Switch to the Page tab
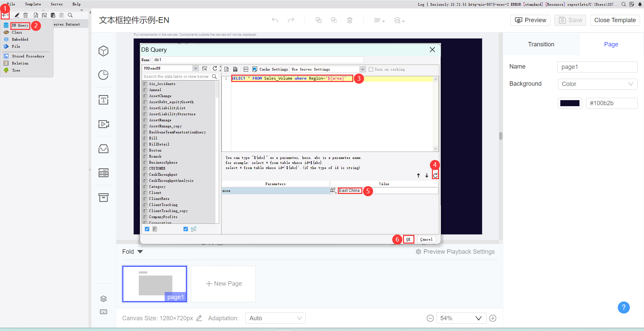The height and width of the screenshot is (331, 644). (611, 44)
